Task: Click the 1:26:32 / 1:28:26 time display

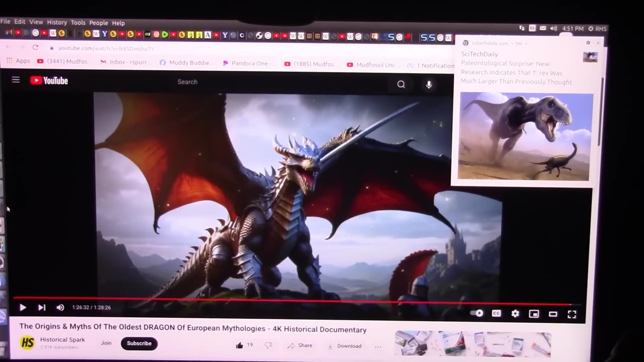Action: tap(91, 307)
